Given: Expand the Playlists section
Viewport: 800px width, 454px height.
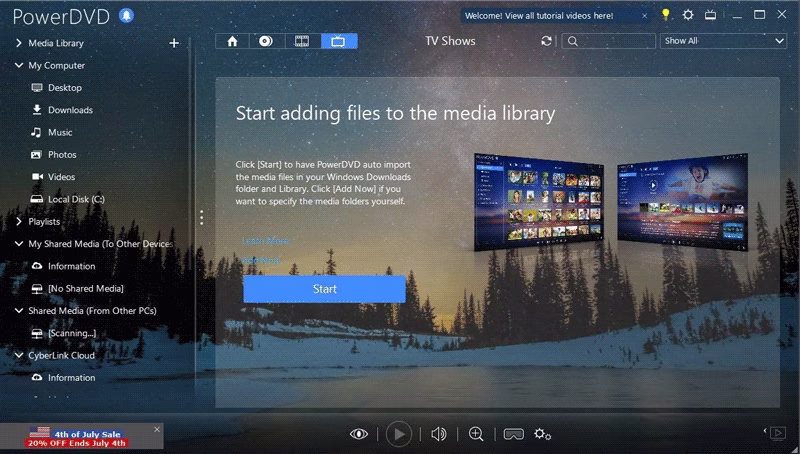Looking at the screenshot, I should 19,222.
